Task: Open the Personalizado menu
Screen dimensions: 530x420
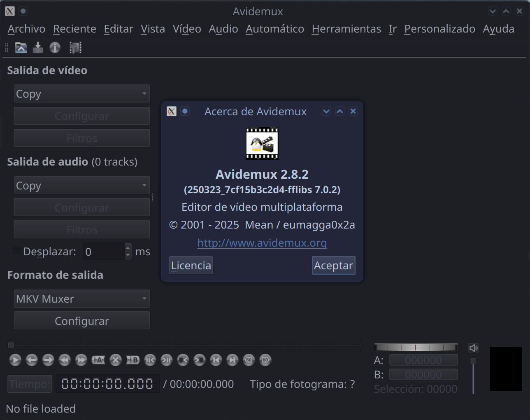Action: point(439,29)
